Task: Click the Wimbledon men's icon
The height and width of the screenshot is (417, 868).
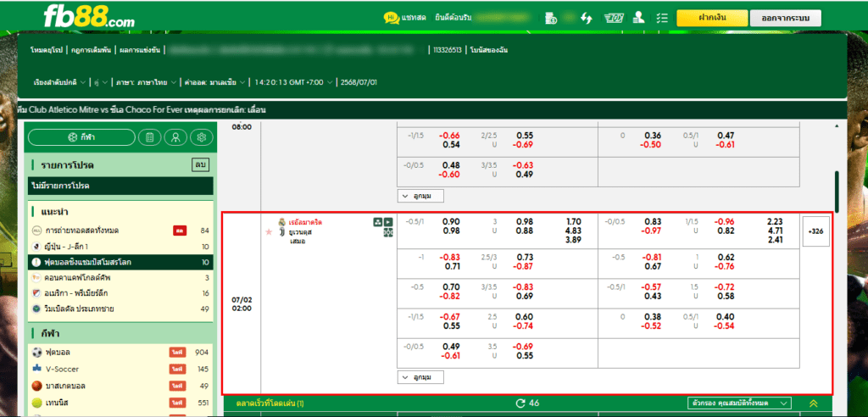Action: [36, 309]
